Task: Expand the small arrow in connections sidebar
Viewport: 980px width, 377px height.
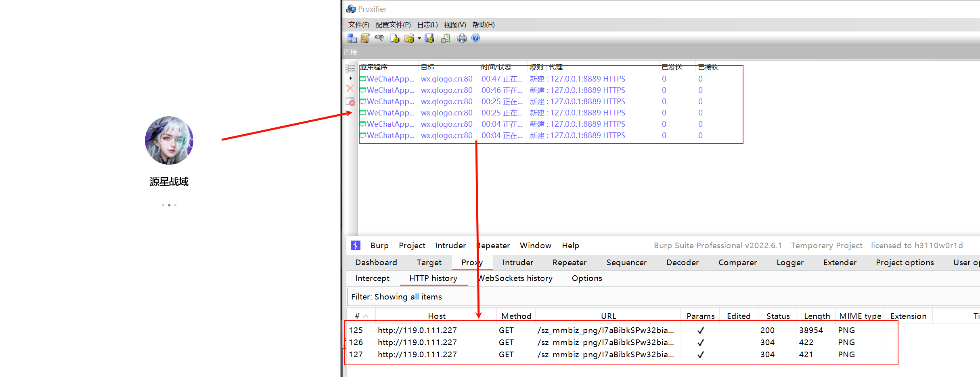Action: (350, 78)
